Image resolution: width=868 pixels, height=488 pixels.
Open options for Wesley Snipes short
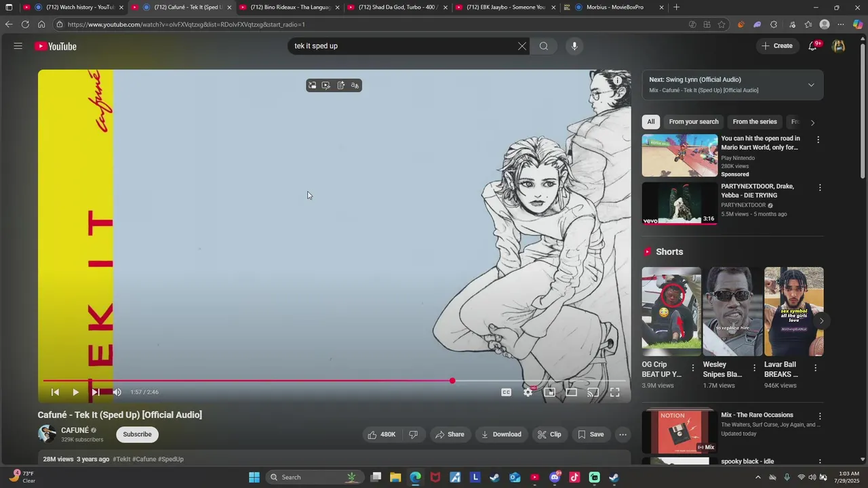754,368
